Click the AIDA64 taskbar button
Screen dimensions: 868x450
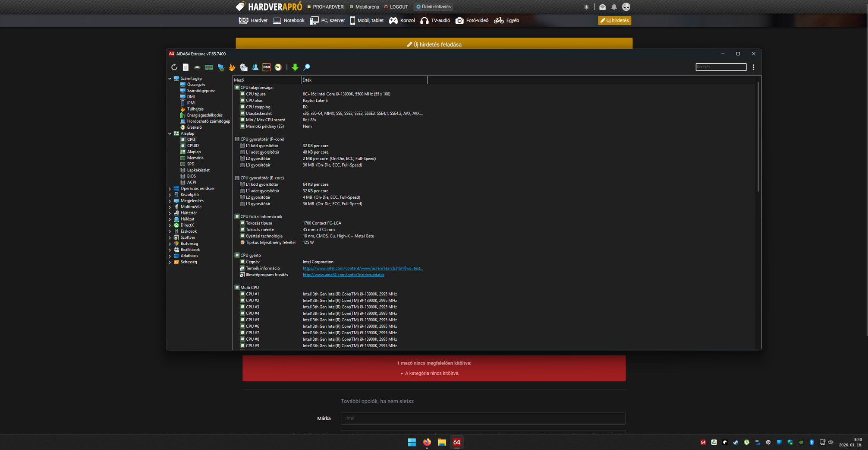(457, 442)
